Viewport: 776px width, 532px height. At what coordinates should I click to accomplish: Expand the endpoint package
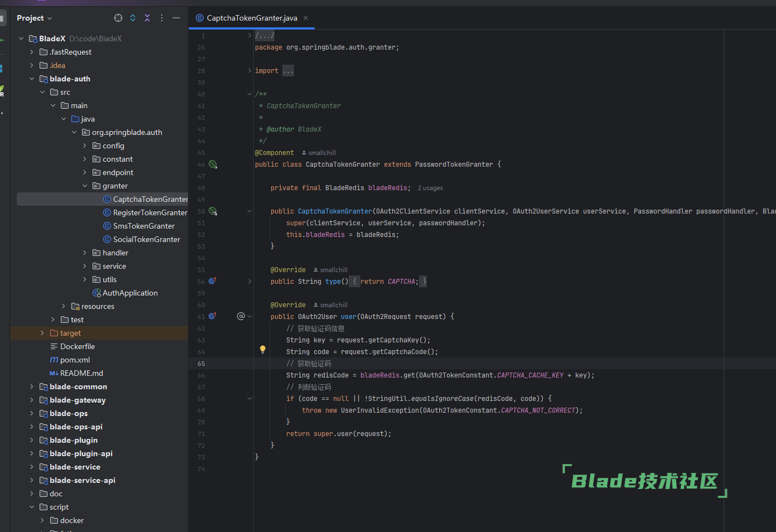click(x=85, y=172)
